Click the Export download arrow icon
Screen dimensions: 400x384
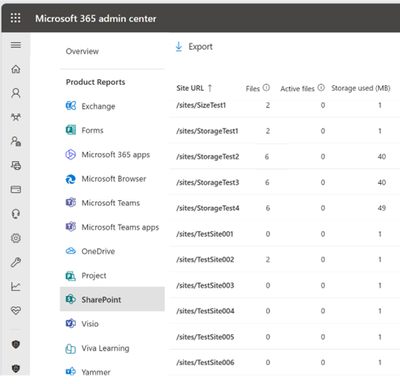pyautogui.click(x=179, y=47)
